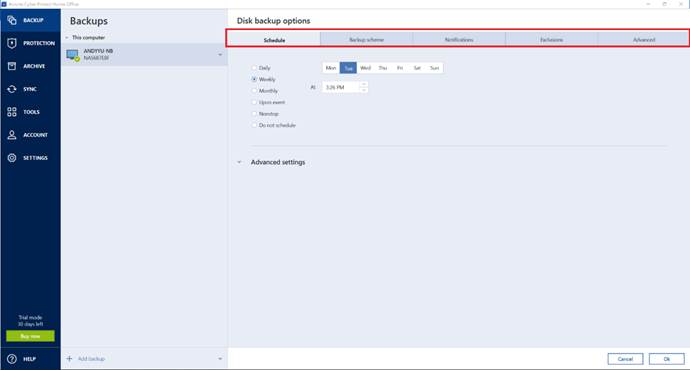
Task: Decrease the backup time with down arrow
Action: [x=363, y=90]
